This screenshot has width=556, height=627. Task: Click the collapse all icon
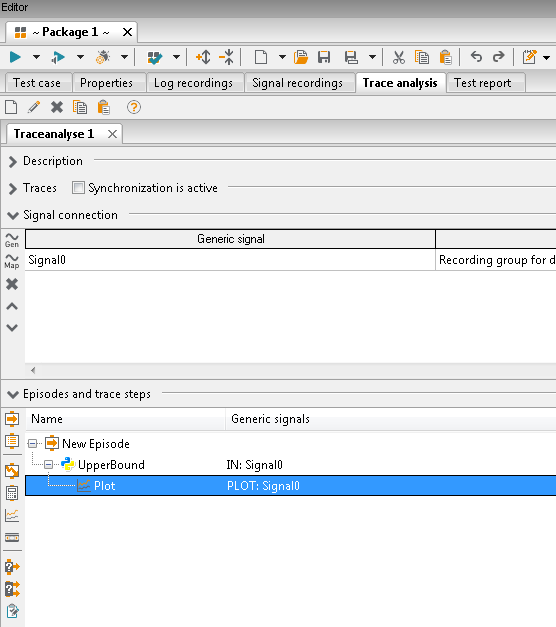[227, 57]
